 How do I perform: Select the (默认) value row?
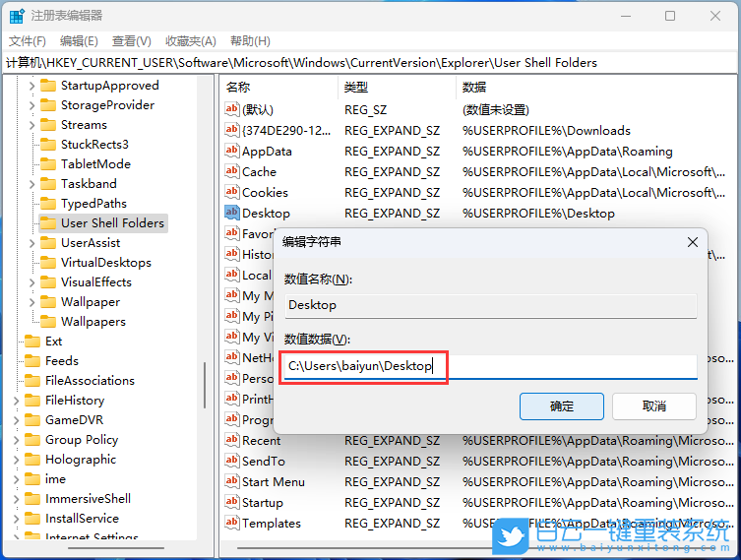click(477, 109)
